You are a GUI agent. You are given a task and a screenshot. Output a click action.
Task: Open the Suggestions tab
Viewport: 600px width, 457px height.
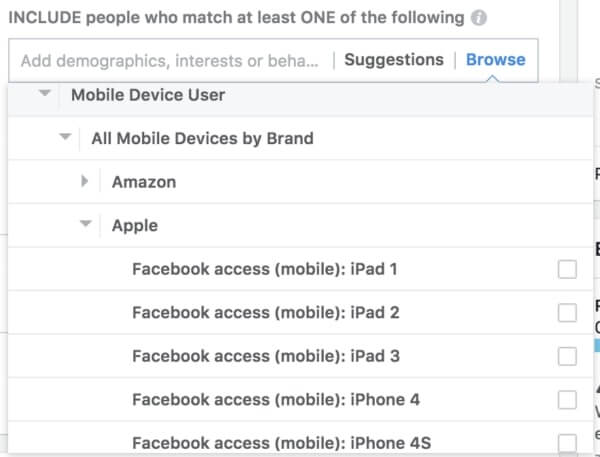click(x=394, y=60)
